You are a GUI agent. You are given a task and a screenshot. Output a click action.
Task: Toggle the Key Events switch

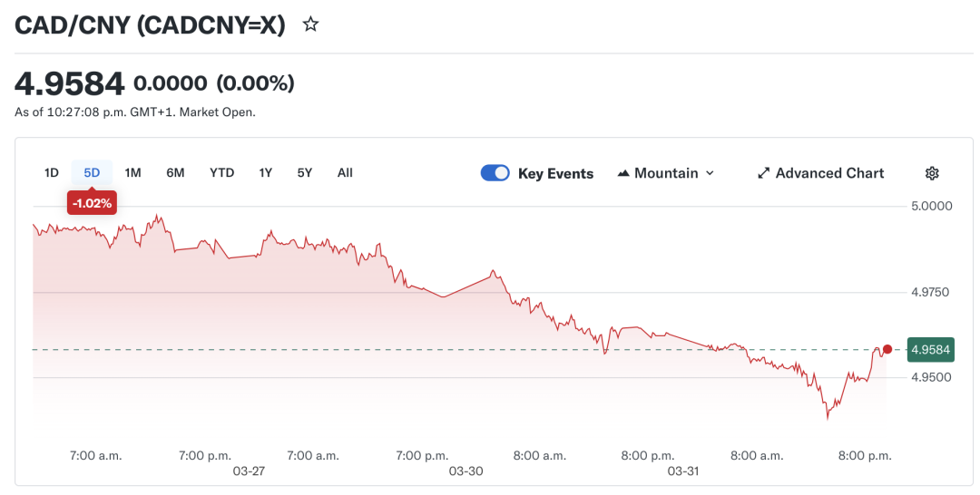point(495,173)
